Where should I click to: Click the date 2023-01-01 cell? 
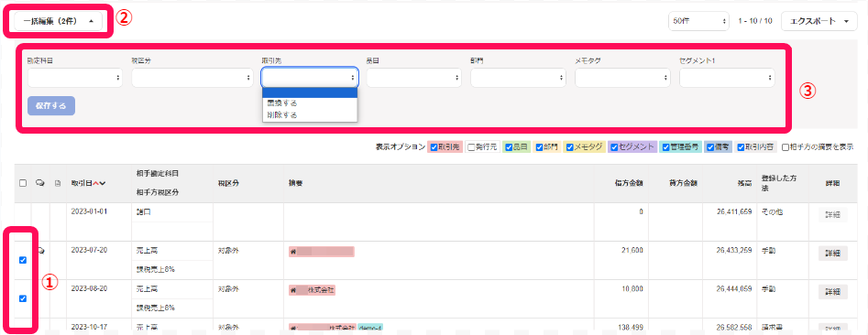pos(89,211)
